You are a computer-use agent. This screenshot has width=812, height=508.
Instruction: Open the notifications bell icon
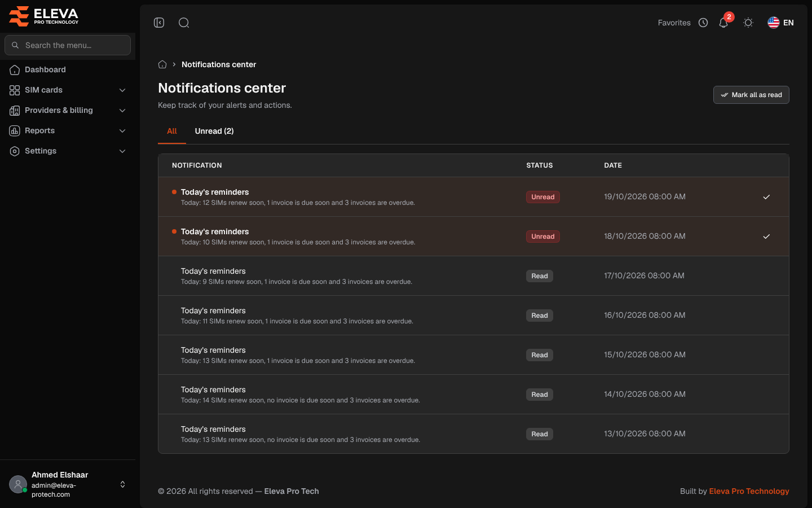(x=723, y=23)
